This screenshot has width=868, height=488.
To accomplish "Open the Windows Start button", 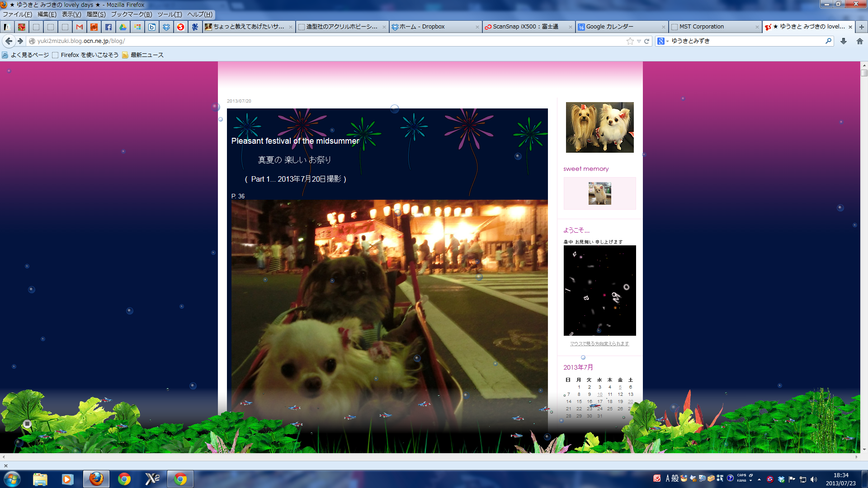I will (12, 479).
